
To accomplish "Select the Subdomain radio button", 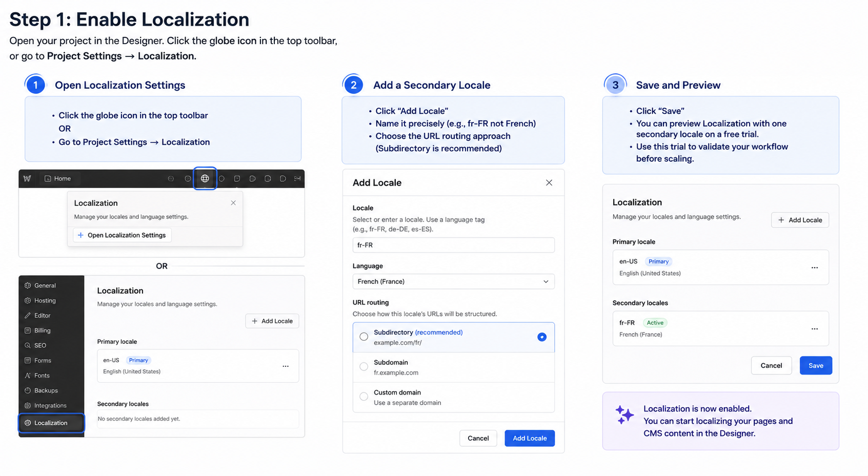I will (x=364, y=366).
